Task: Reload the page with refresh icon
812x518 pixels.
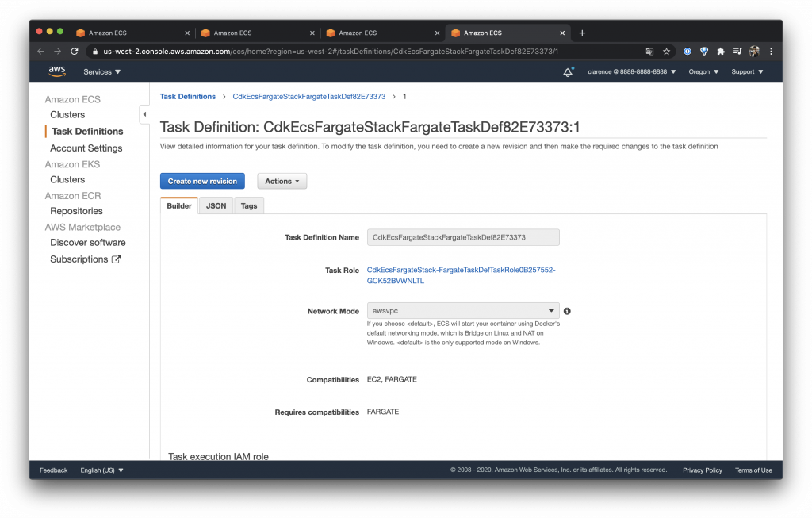Action: 75,52
